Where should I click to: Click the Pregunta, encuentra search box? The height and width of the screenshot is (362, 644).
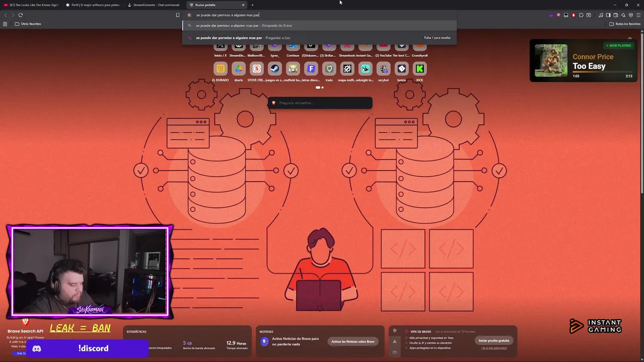[320, 103]
